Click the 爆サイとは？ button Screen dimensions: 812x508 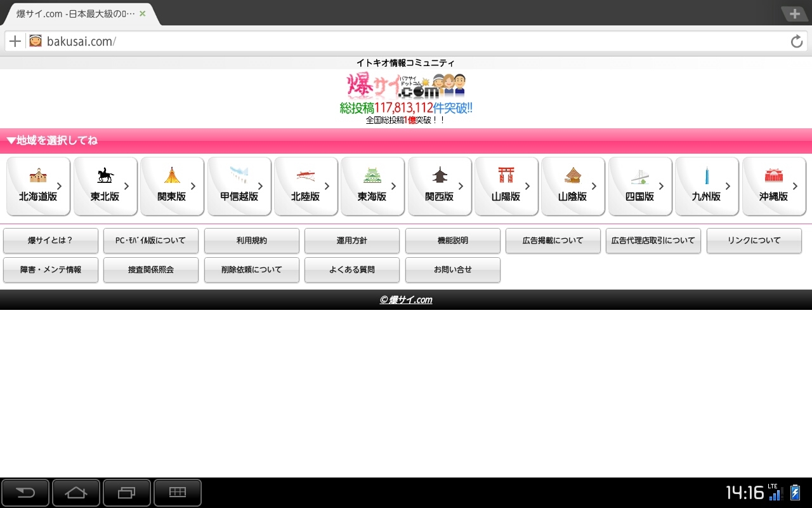pos(51,241)
